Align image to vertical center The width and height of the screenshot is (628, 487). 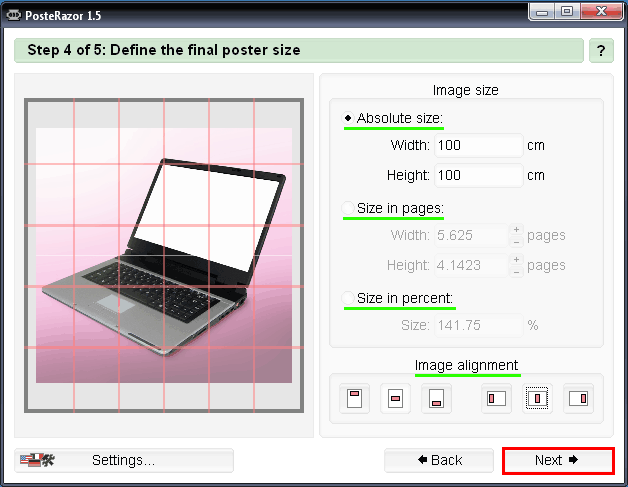(x=395, y=398)
